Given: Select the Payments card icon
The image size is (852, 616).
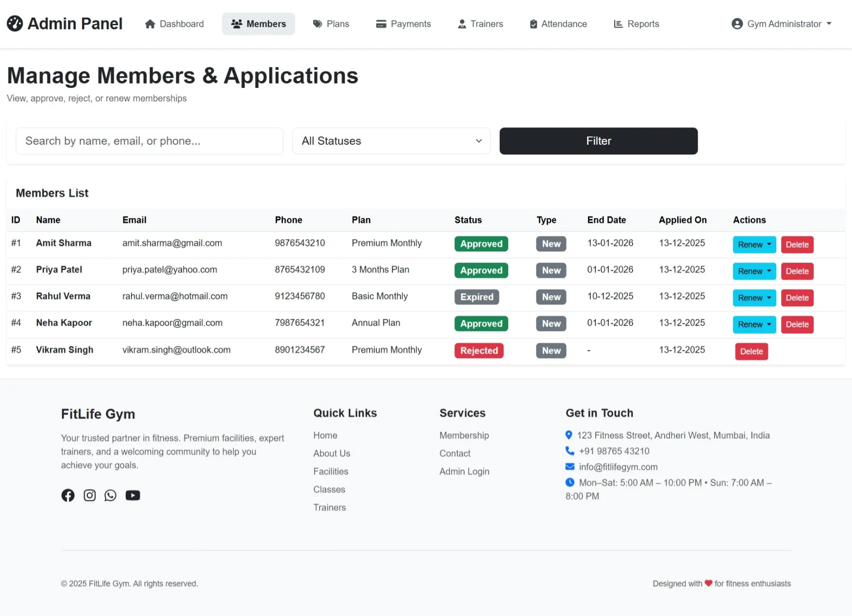Looking at the screenshot, I should (380, 23).
